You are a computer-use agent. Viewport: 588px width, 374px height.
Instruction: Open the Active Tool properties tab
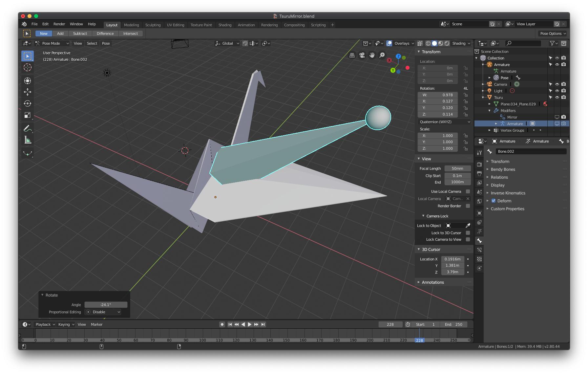click(479, 153)
